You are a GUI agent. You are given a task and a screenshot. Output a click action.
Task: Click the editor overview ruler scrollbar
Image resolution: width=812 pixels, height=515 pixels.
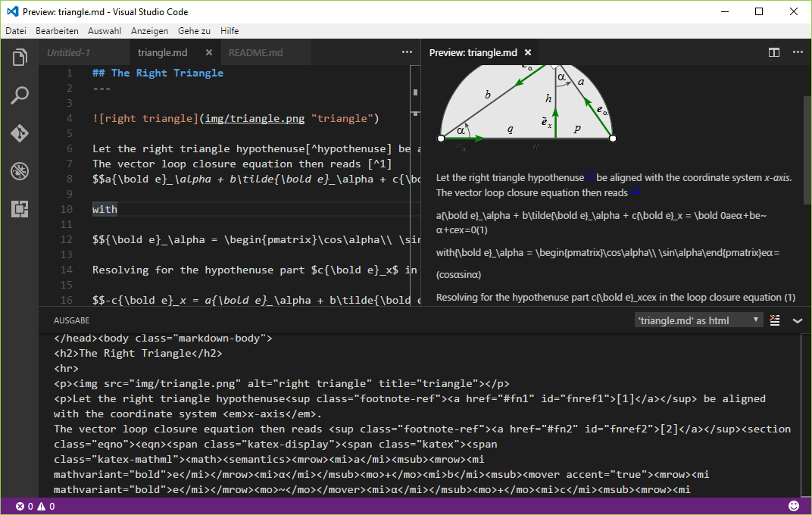pyautogui.click(x=415, y=186)
